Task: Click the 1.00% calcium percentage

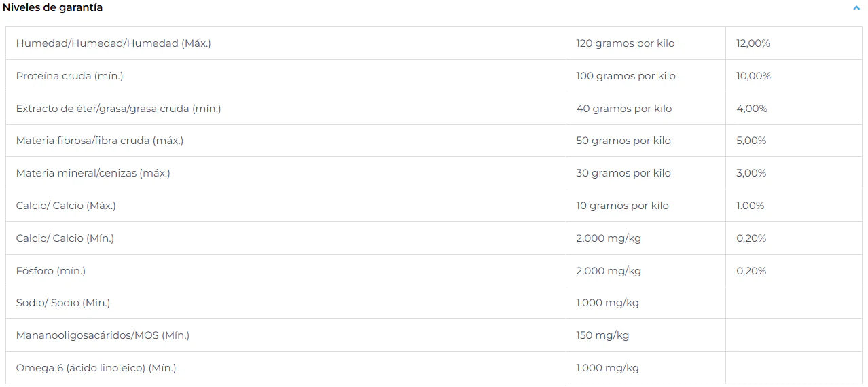Action: [x=751, y=206]
